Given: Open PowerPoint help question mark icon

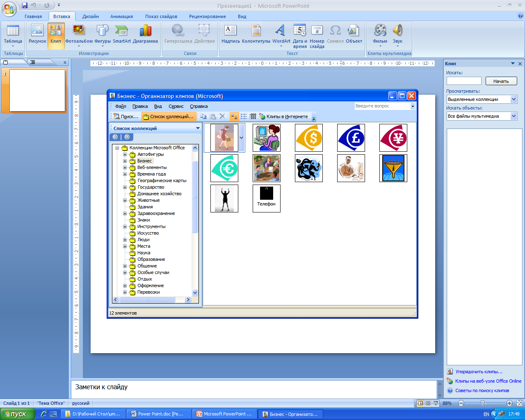Looking at the screenshot, I should coord(520,16).
